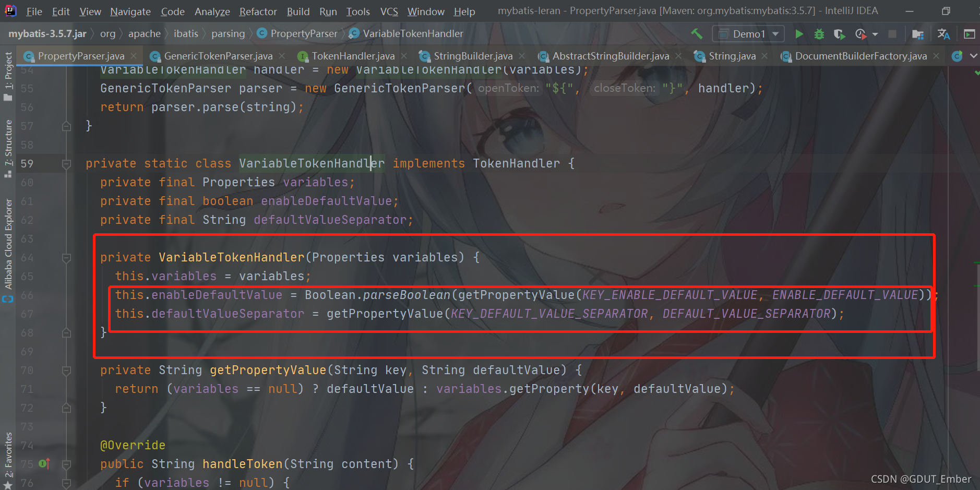Click mybatis-3.5.7.jar breadcrumb
This screenshot has height=490, width=980.
click(x=47, y=34)
